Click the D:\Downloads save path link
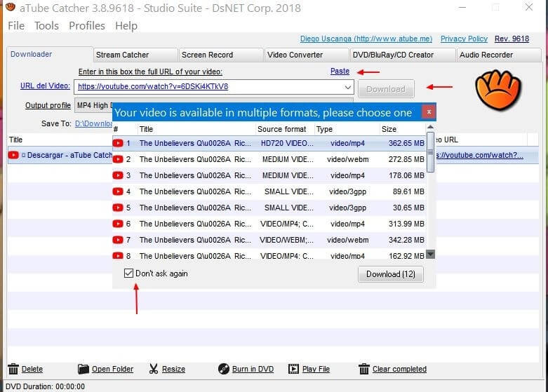 [x=93, y=123]
